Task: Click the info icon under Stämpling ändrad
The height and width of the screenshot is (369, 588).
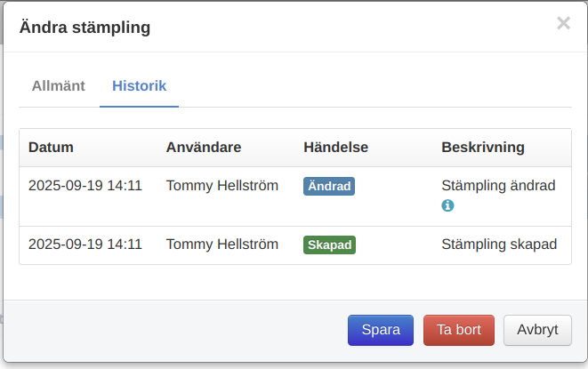Action: point(448,205)
